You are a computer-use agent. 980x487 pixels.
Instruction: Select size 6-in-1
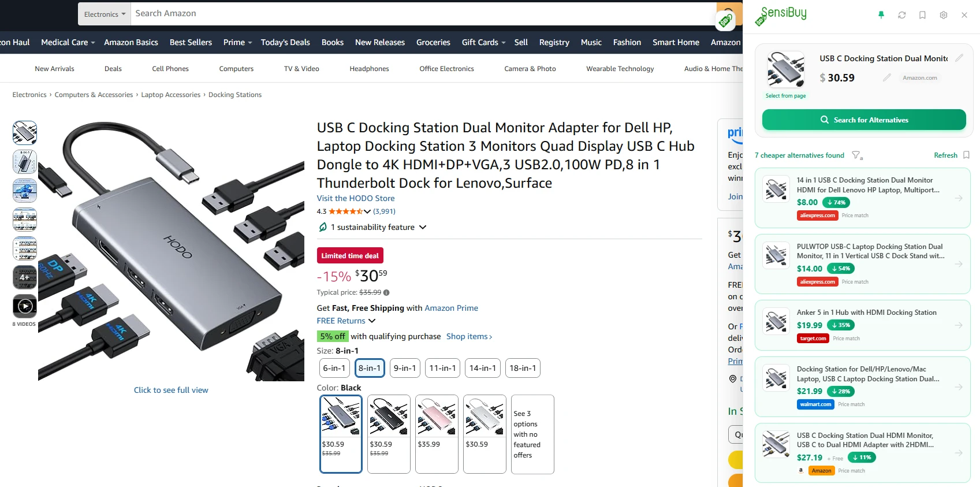click(x=334, y=368)
